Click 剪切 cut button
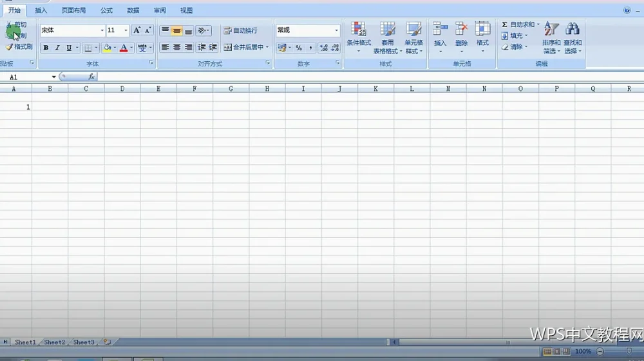 click(x=17, y=24)
